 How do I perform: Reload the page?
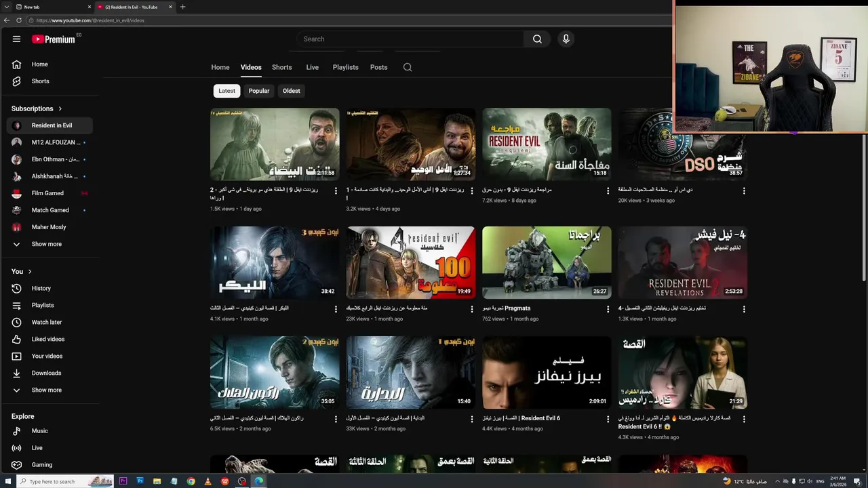point(19,20)
